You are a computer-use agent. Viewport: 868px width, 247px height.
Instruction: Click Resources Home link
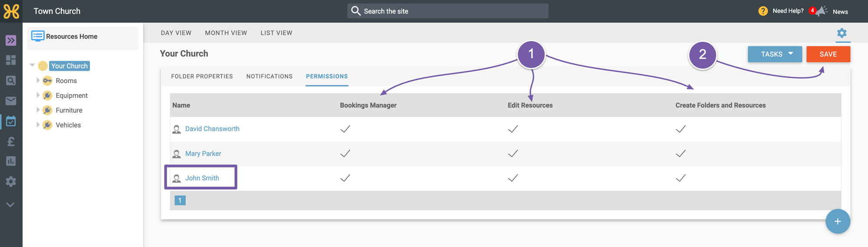(72, 37)
